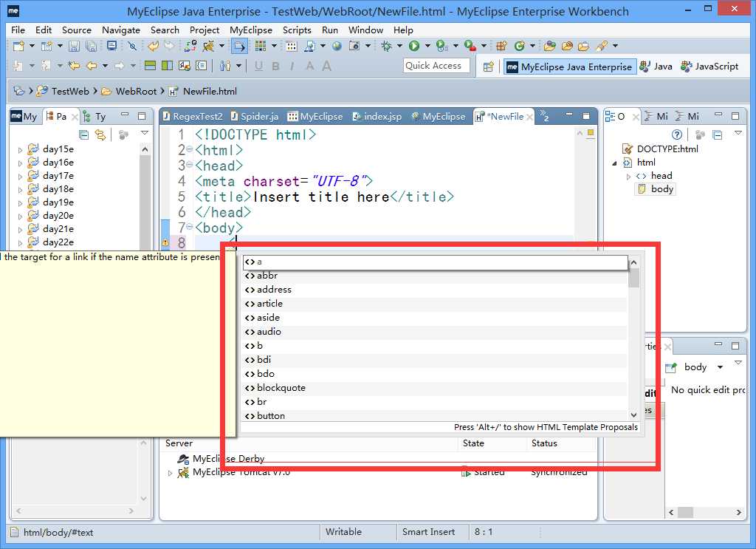The height and width of the screenshot is (549, 756).
Task: Click the New file toolbar icon
Action: point(18,46)
